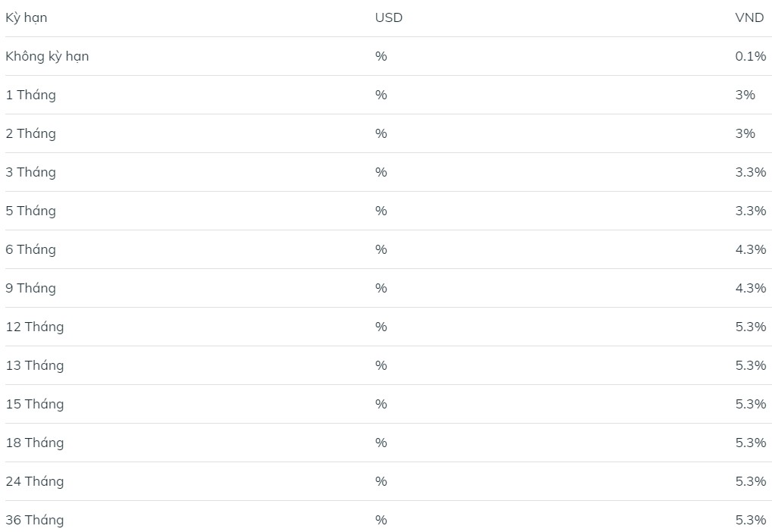Select the Không kỳ hạn row label

pyautogui.click(x=47, y=56)
